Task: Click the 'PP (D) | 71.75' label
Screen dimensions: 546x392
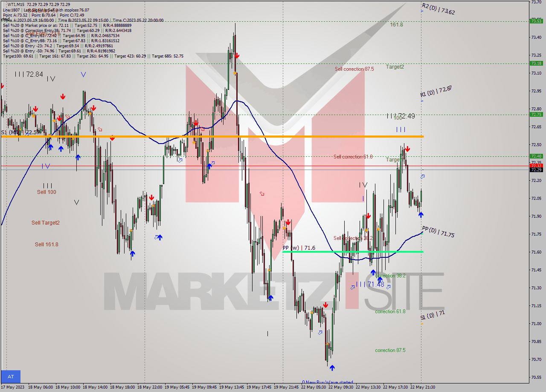Action: [x=438, y=232]
